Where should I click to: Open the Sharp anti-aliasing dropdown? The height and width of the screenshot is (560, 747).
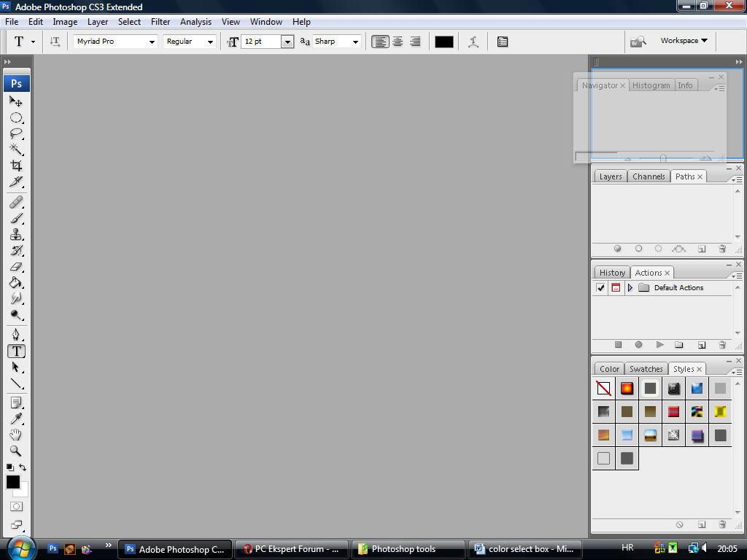[355, 42]
